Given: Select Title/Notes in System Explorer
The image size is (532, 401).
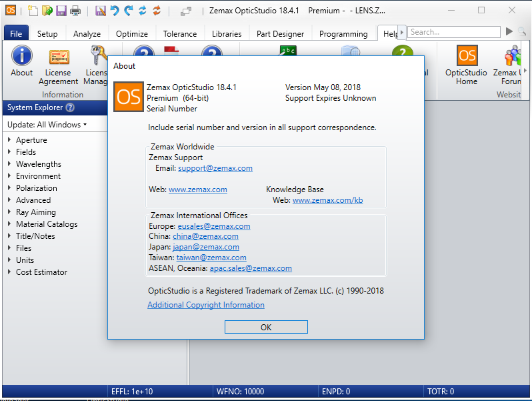Looking at the screenshot, I should [x=35, y=236].
